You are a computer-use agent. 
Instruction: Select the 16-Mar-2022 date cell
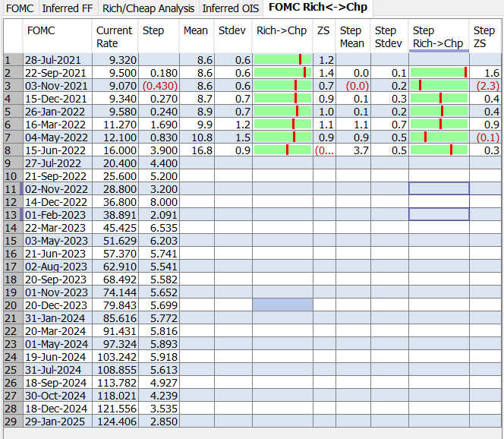58,124
